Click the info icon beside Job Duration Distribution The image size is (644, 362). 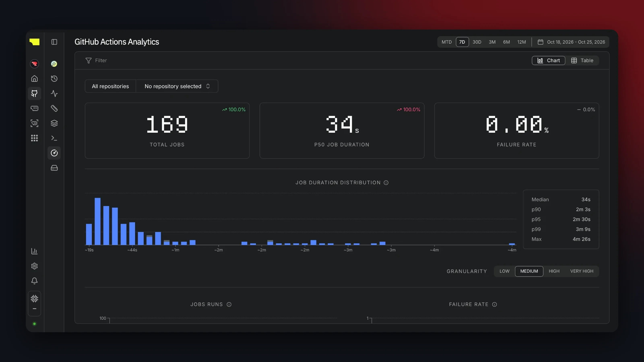tap(386, 183)
